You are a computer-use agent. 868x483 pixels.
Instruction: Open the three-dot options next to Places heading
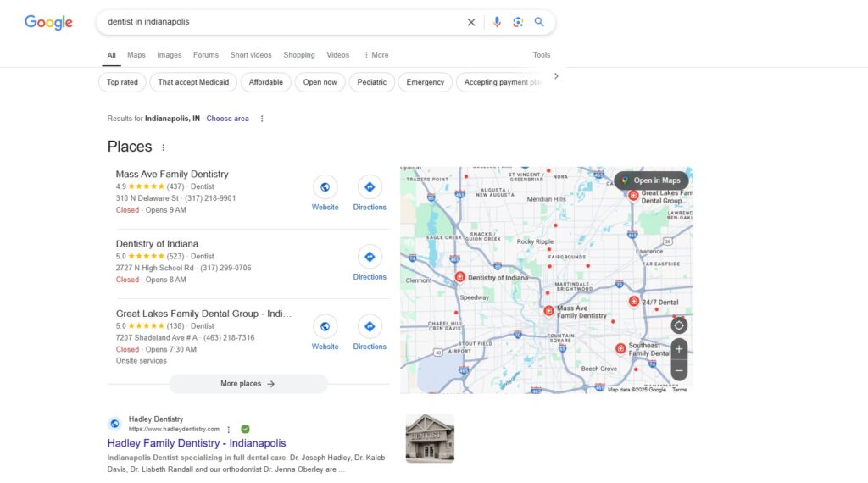coord(163,147)
